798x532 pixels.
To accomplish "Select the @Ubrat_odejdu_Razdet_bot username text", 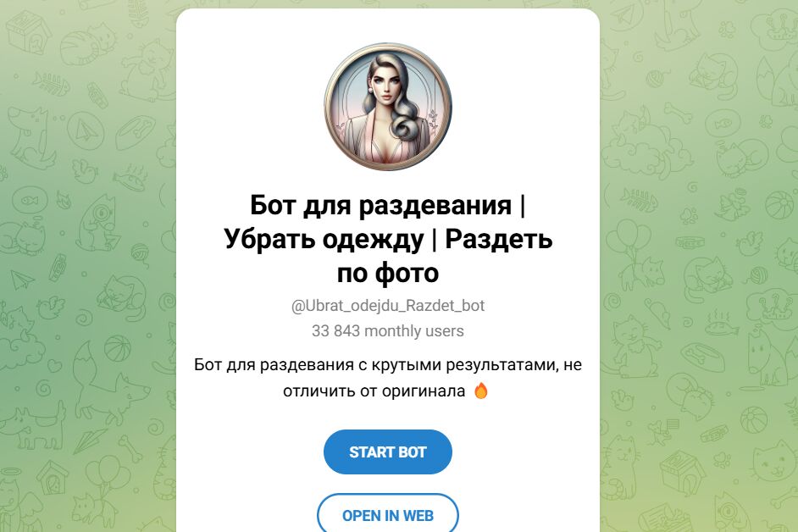I will [387, 306].
